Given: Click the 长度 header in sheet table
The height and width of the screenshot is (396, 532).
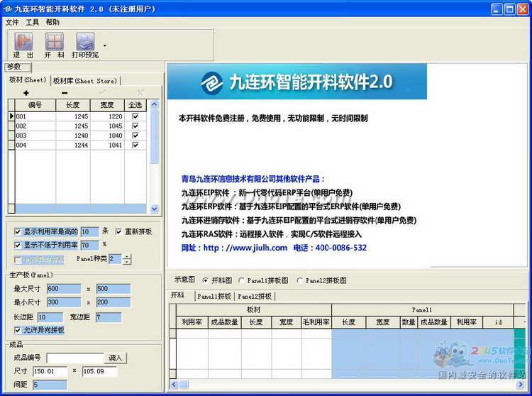Looking at the screenshot, I should [73, 105].
